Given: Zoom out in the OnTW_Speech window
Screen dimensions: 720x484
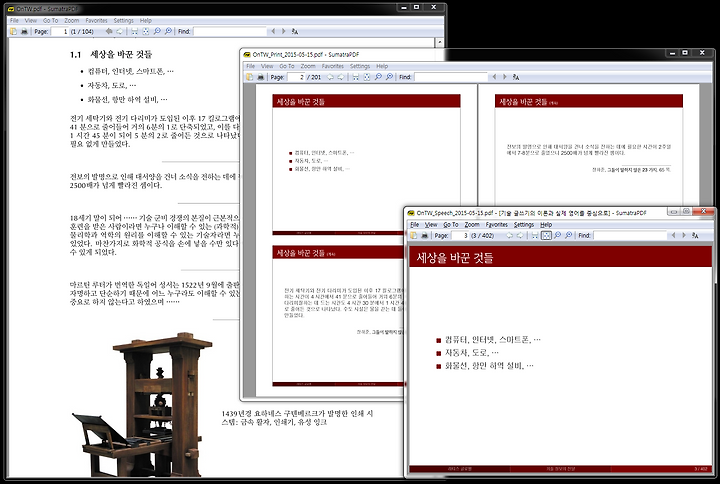Looking at the screenshot, I should click(x=557, y=235).
